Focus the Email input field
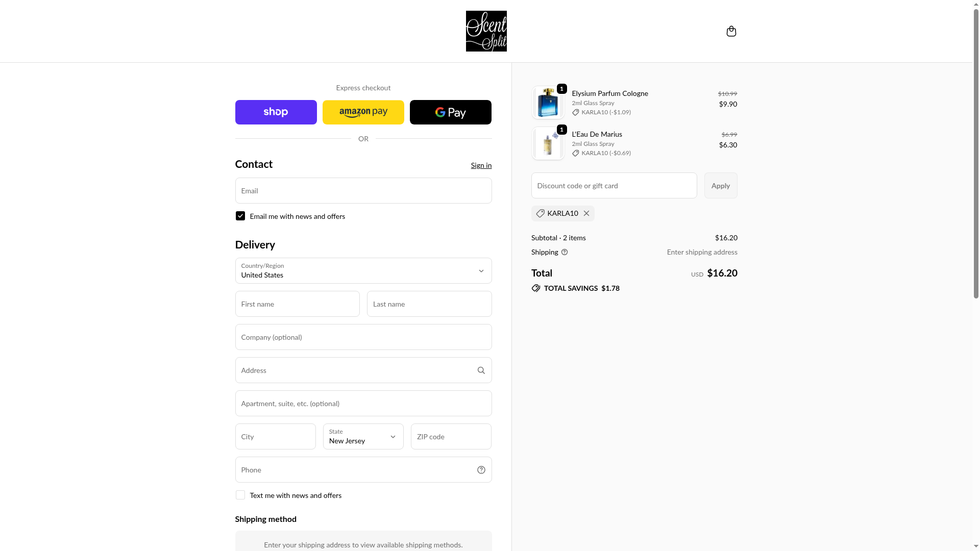This screenshot has width=980, height=551. pyautogui.click(x=363, y=191)
